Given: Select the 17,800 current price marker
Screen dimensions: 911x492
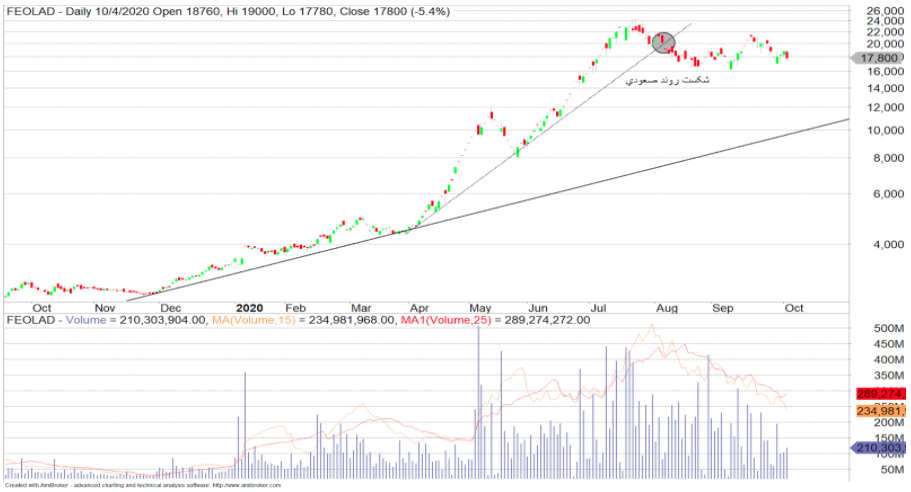Looking at the screenshot, I should [881, 59].
